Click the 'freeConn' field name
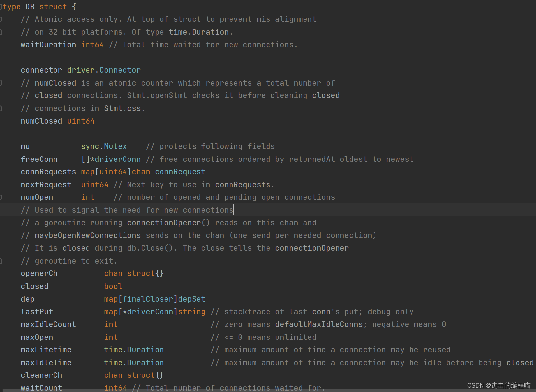The height and width of the screenshot is (392, 536). click(39, 159)
